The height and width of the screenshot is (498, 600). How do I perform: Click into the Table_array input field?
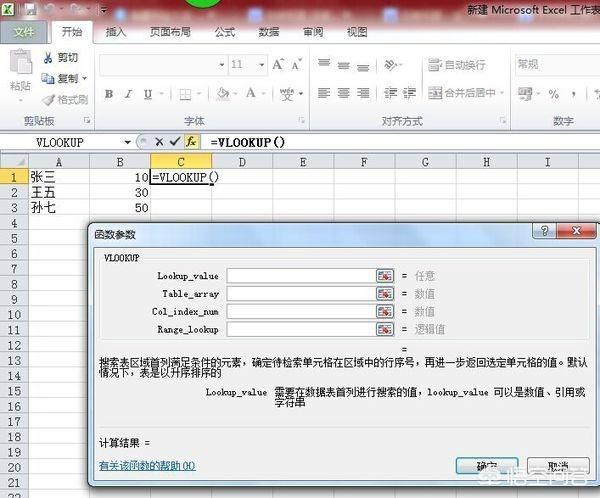coord(300,294)
